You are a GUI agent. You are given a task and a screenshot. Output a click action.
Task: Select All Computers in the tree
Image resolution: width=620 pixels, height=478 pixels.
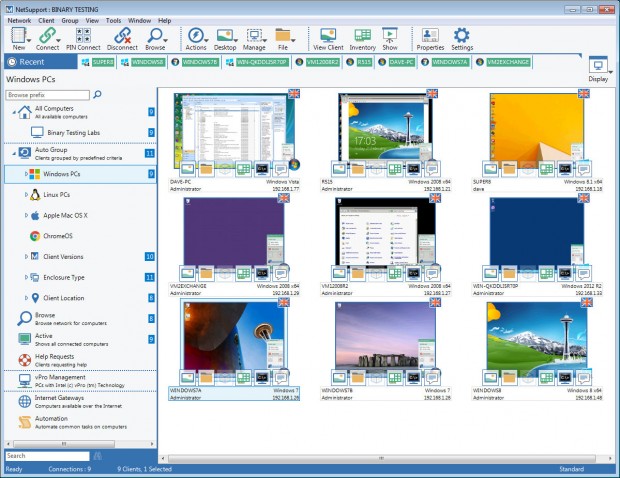click(x=80, y=112)
